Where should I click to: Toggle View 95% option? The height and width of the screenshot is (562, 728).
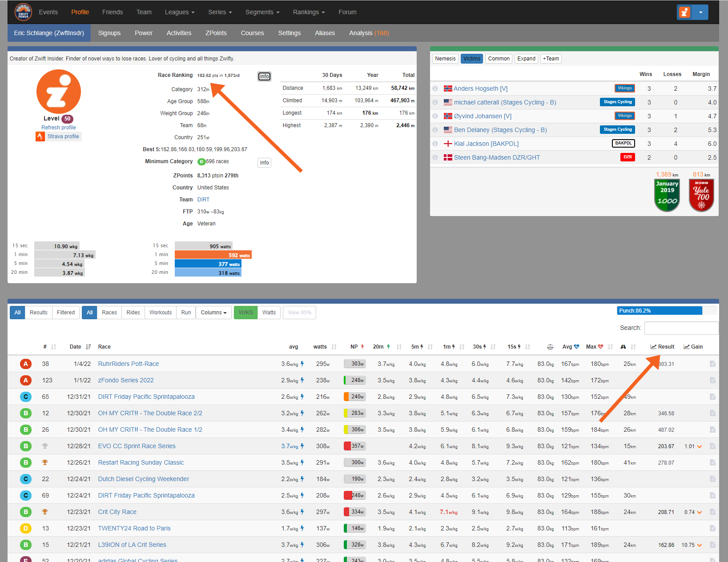tap(300, 313)
